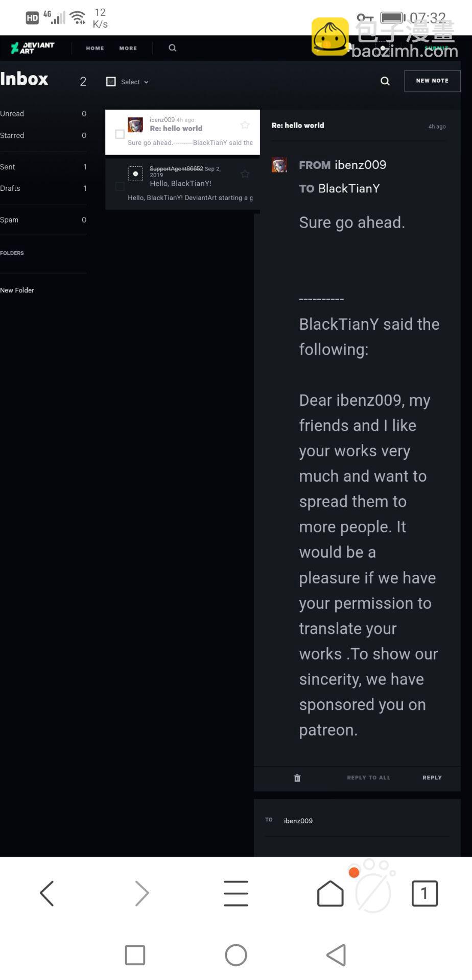This screenshot has width=472, height=980.
Task: Click the inbox search magnifier icon
Action: pos(385,81)
